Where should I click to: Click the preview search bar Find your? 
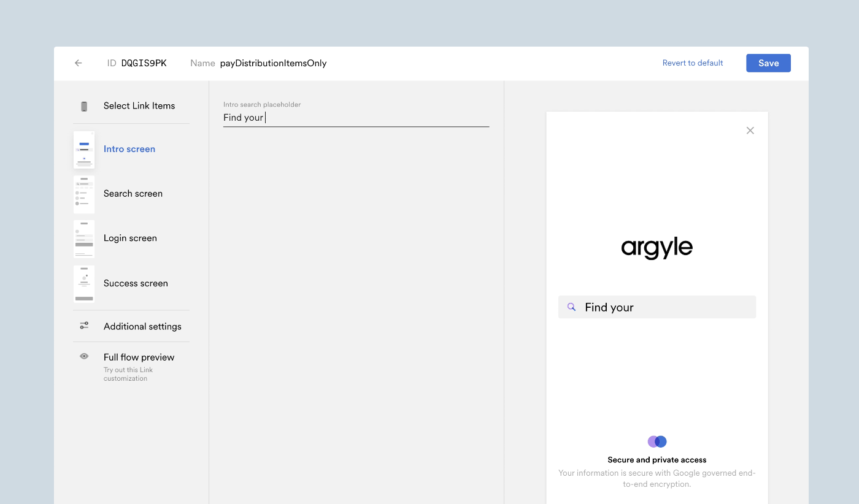point(657,307)
